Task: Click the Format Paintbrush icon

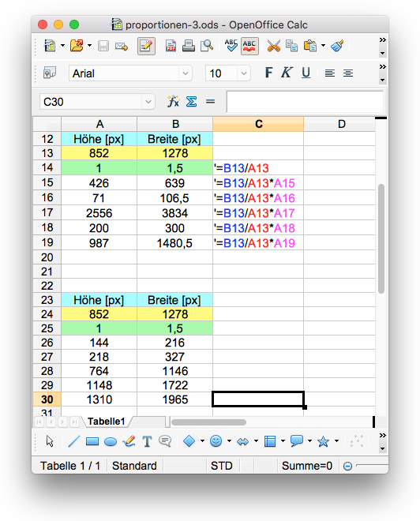Action: pyautogui.click(x=337, y=46)
